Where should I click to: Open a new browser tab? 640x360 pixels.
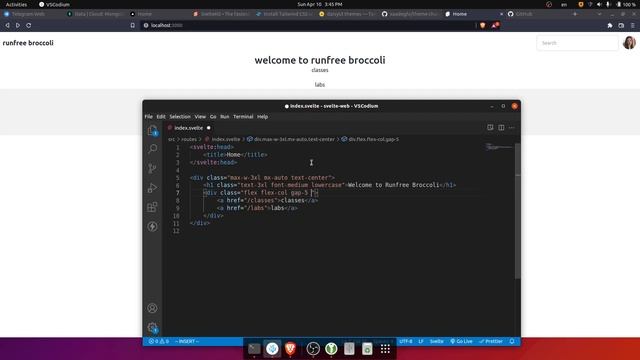[575, 14]
